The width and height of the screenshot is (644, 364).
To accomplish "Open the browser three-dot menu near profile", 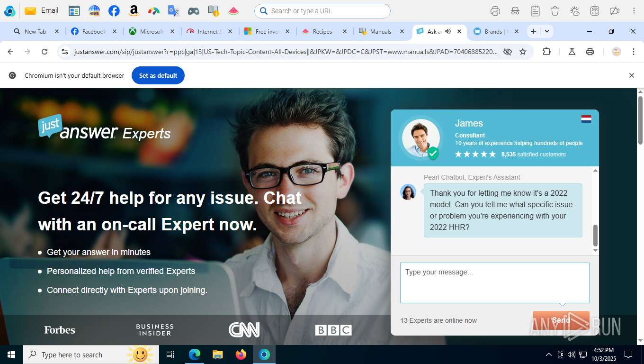I will [634, 52].
